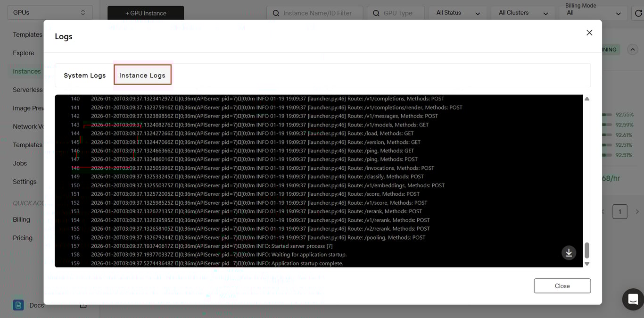Click the 92.55% usage bar

[x=607, y=115]
